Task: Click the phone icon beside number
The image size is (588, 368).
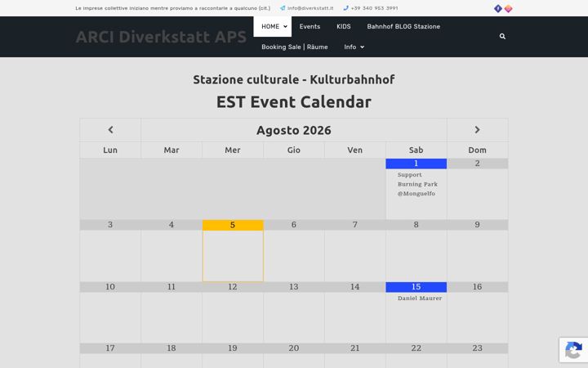Action: [345, 8]
